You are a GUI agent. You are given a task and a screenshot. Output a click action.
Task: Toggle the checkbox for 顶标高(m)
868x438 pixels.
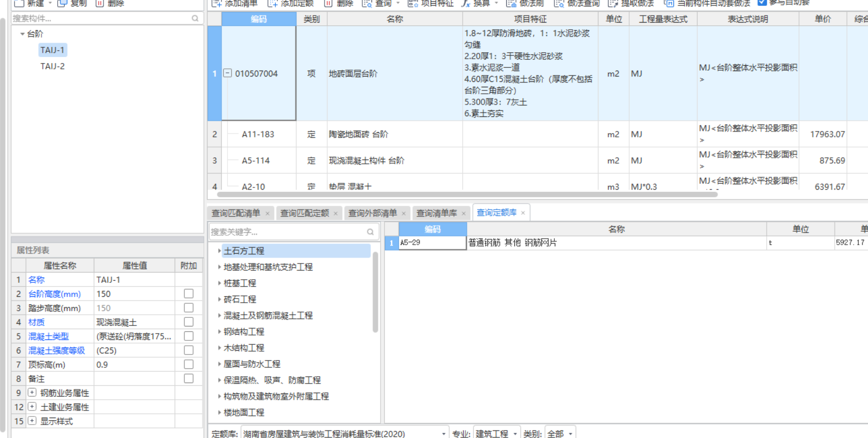(x=189, y=364)
